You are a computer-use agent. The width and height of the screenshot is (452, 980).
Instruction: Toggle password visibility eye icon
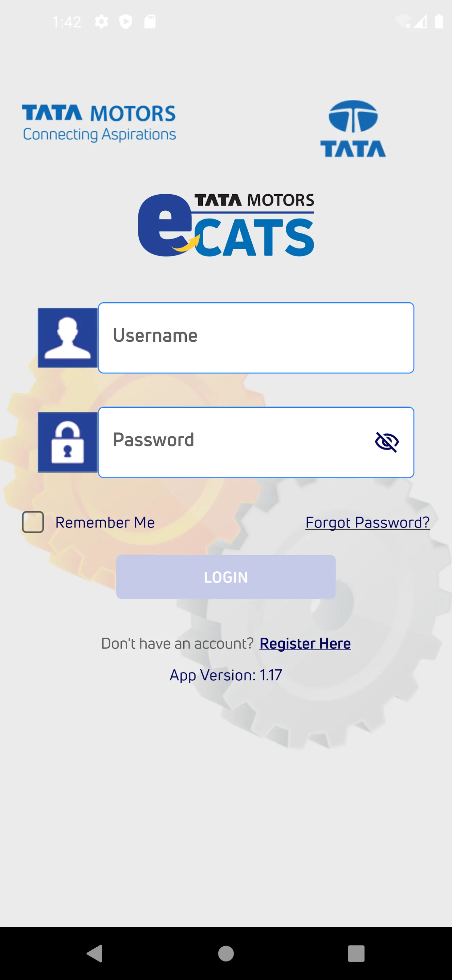point(387,442)
